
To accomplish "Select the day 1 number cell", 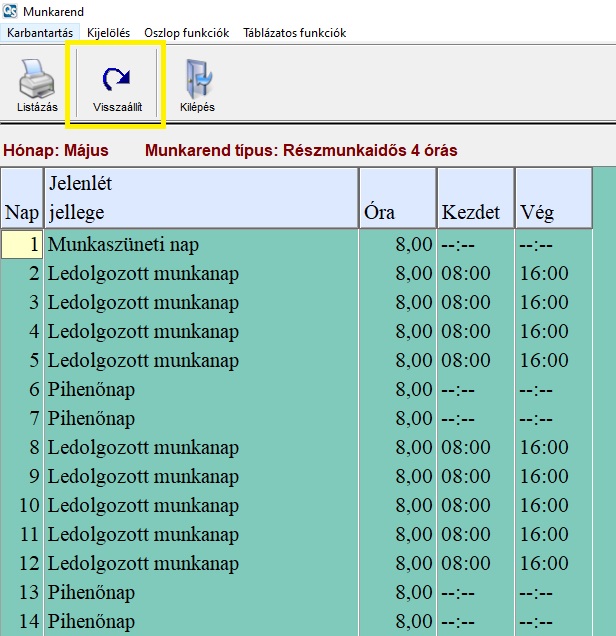I will tap(22, 245).
